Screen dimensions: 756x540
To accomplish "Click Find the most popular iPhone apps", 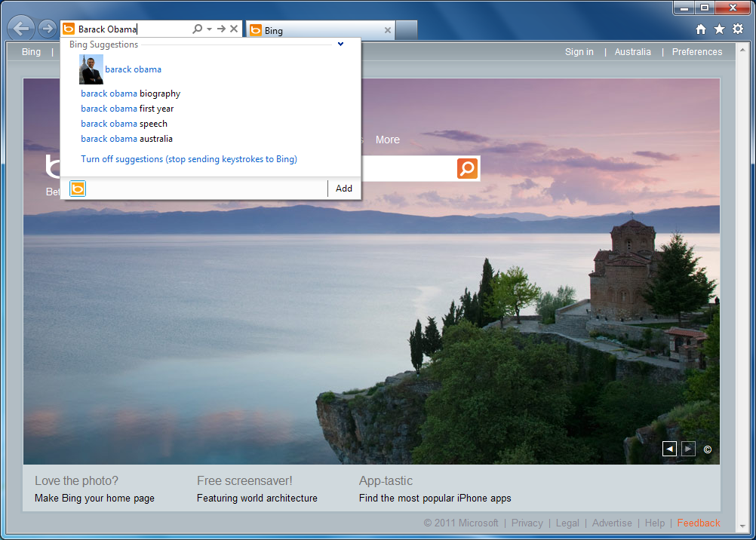I will pyautogui.click(x=435, y=498).
